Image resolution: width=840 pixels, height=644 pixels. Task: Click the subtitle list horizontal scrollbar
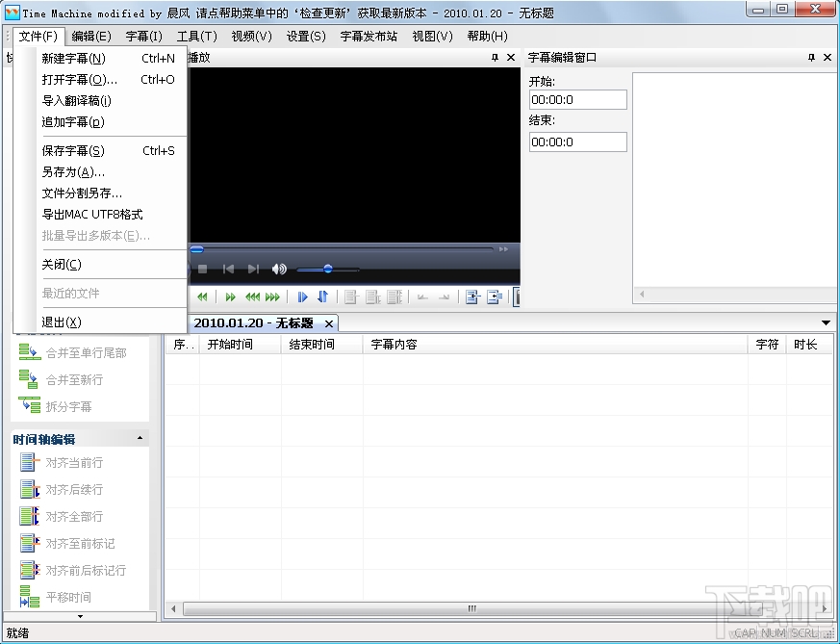tap(471, 608)
